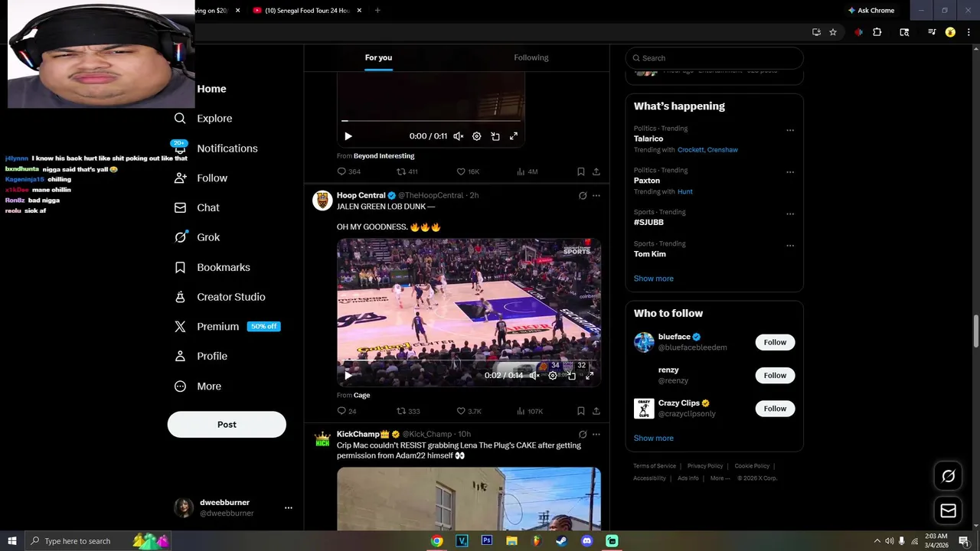The width and height of the screenshot is (980, 551).
Task: Open floating Grok button at bottom right
Action: [948, 477]
